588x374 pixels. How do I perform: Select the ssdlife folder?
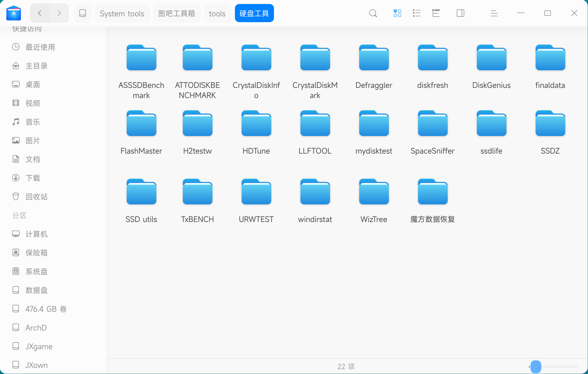(492, 133)
